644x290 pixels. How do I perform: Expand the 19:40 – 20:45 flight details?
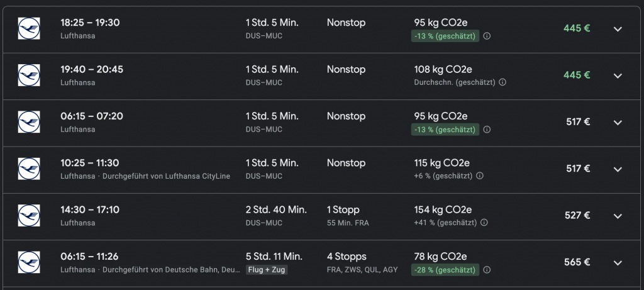(x=618, y=75)
